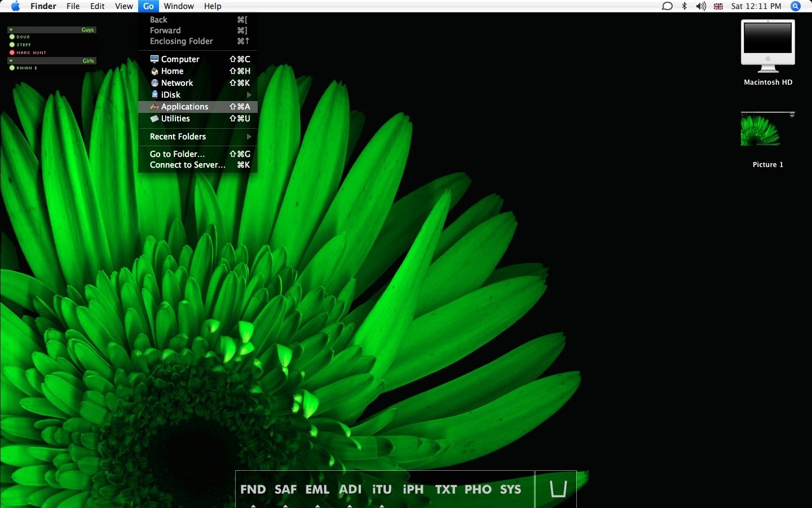Expand the iDisk submenu
Viewport: 812px width, 508px height.
[x=198, y=95]
